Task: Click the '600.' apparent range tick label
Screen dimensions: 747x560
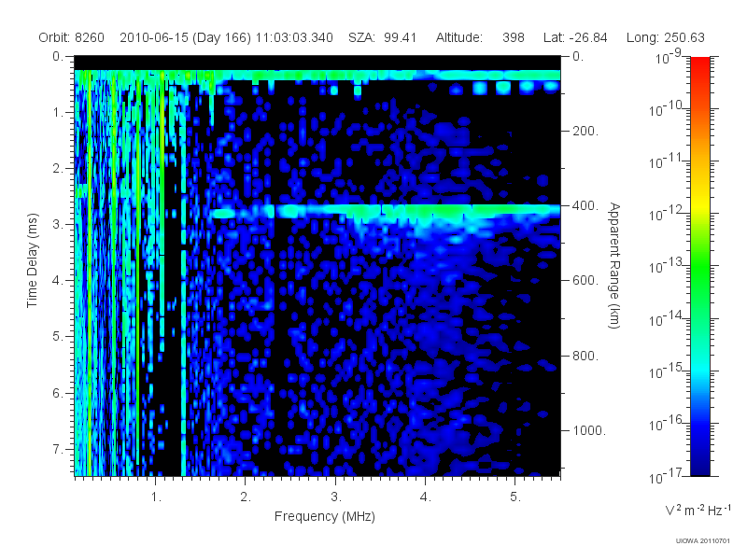Action: 585,281
